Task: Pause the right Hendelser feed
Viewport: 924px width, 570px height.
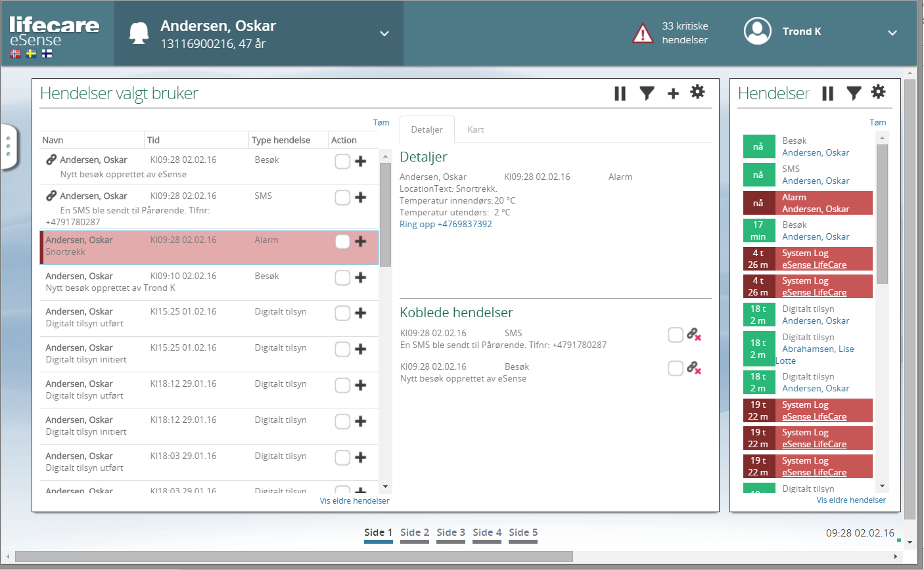Action: 827,94
